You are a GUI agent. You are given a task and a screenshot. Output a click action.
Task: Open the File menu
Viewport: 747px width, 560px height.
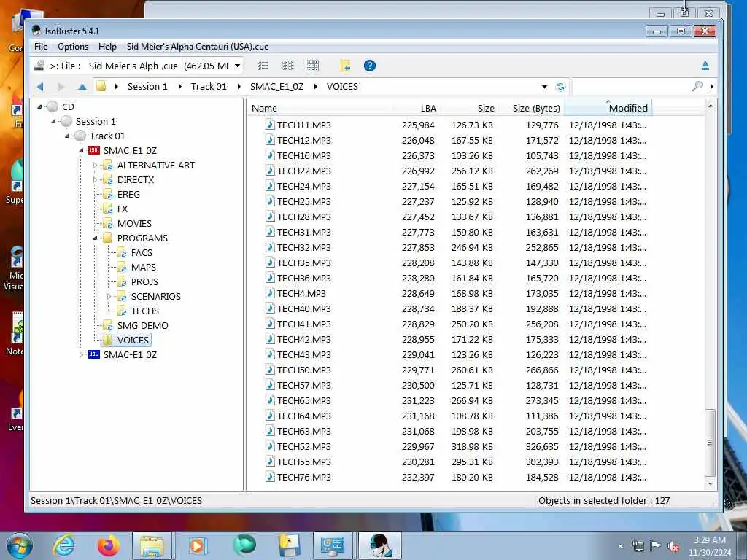41,47
